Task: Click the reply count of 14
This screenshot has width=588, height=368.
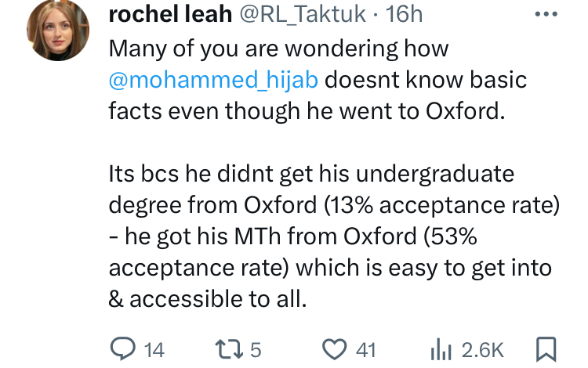Action: [x=154, y=349]
